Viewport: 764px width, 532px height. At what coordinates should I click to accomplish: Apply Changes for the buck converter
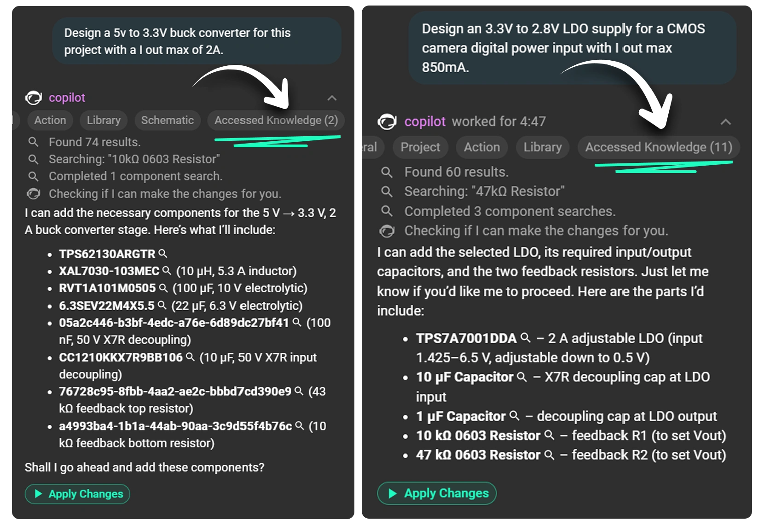(77, 494)
